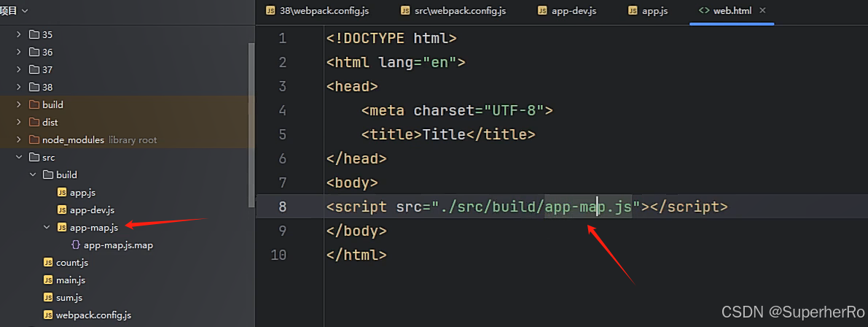Collapse the src folder chevron
Viewport: 868px width, 327px height.
pyautogui.click(x=19, y=158)
